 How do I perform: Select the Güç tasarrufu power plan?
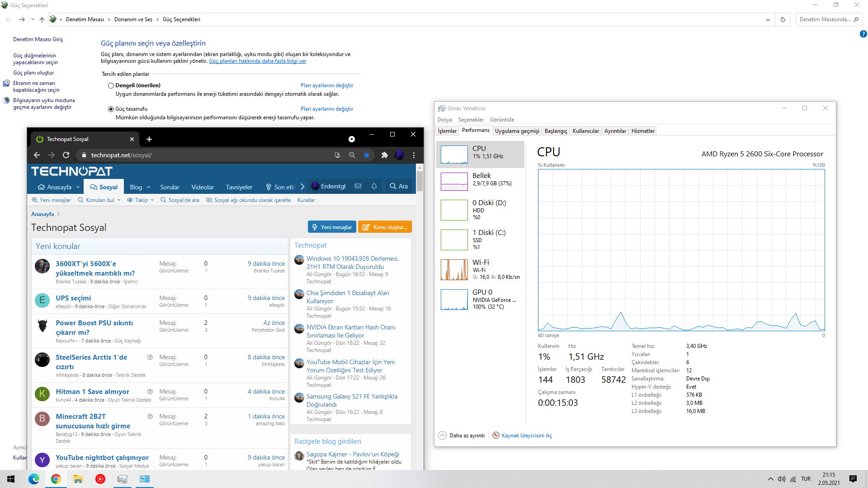click(111, 109)
